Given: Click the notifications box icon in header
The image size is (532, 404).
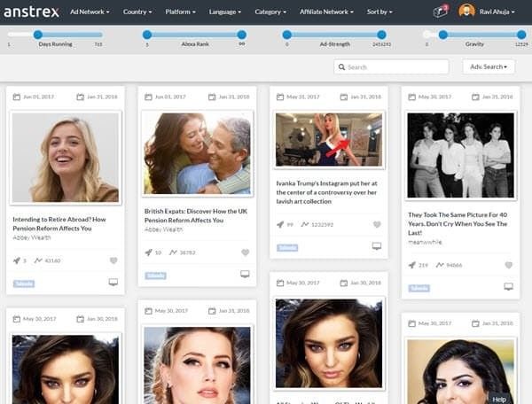Looking at the screenshot, I should 440,12.
